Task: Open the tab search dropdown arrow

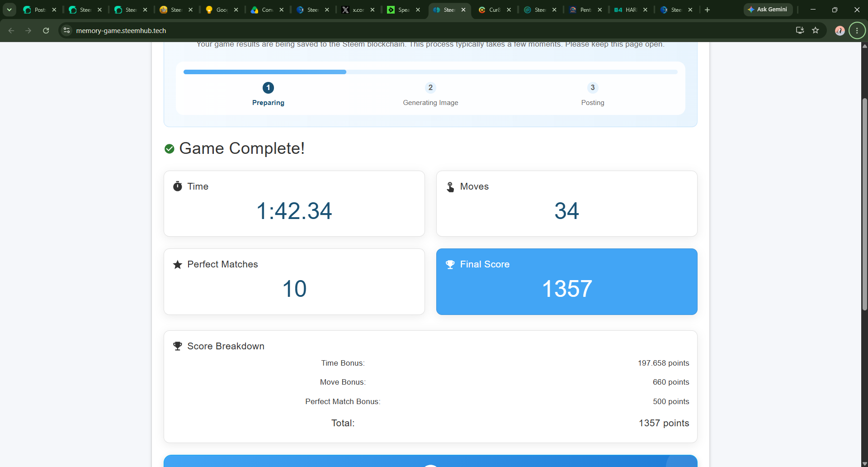Action: click(9, 10)
